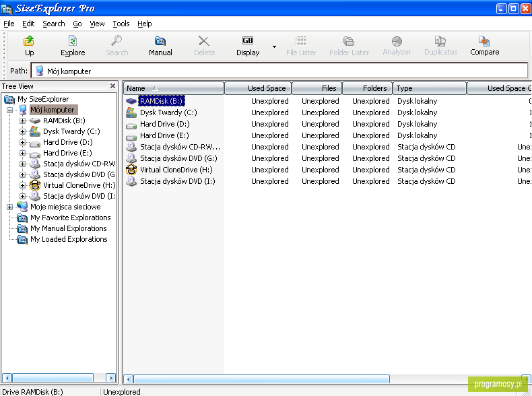Click the Moje miejsca sieciowe network icon
The height and width of the screenshot is (396, 532).
pyautogui.click(x=22, y=207)
